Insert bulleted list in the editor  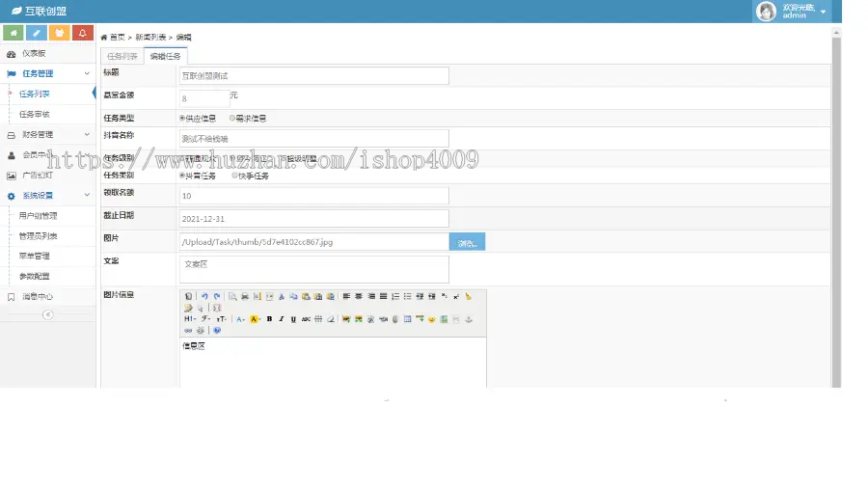407,297
